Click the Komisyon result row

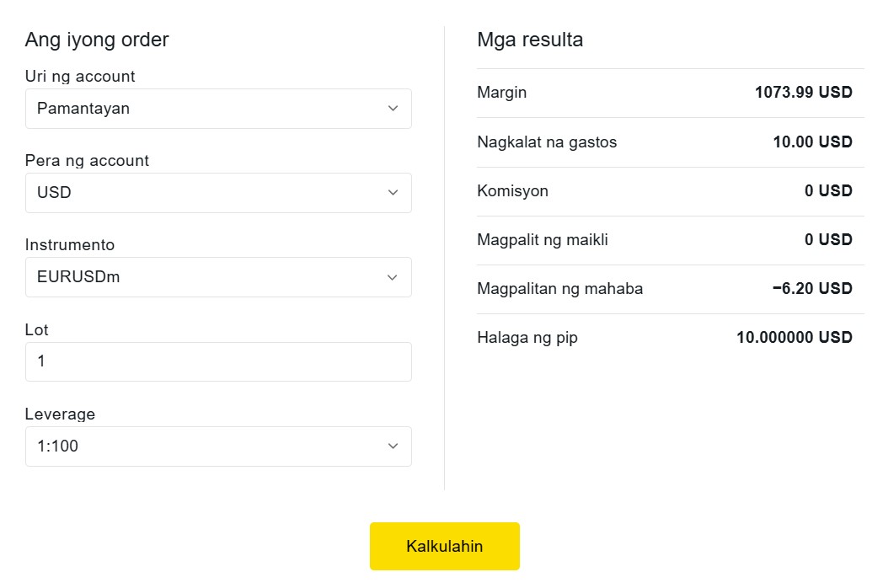coord(672,190)
